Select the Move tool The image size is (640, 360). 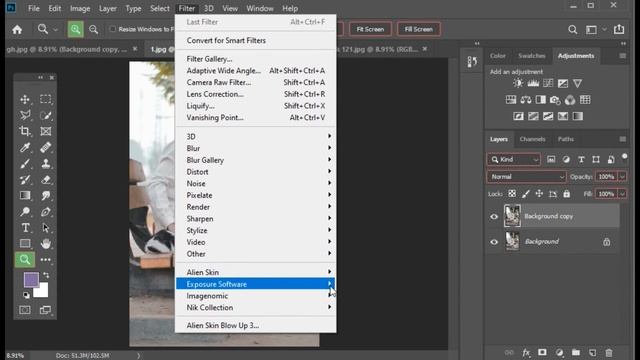tap(25, 99)
